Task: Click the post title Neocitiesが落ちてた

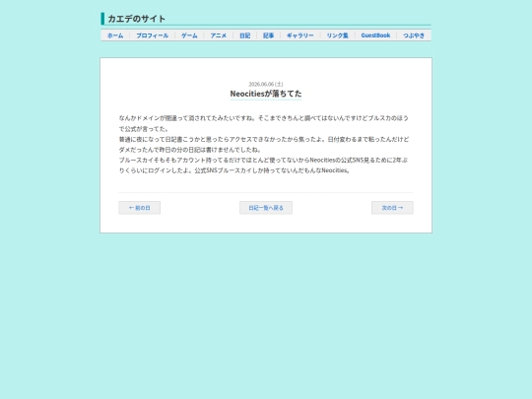Action: click(x=266, y=94)
